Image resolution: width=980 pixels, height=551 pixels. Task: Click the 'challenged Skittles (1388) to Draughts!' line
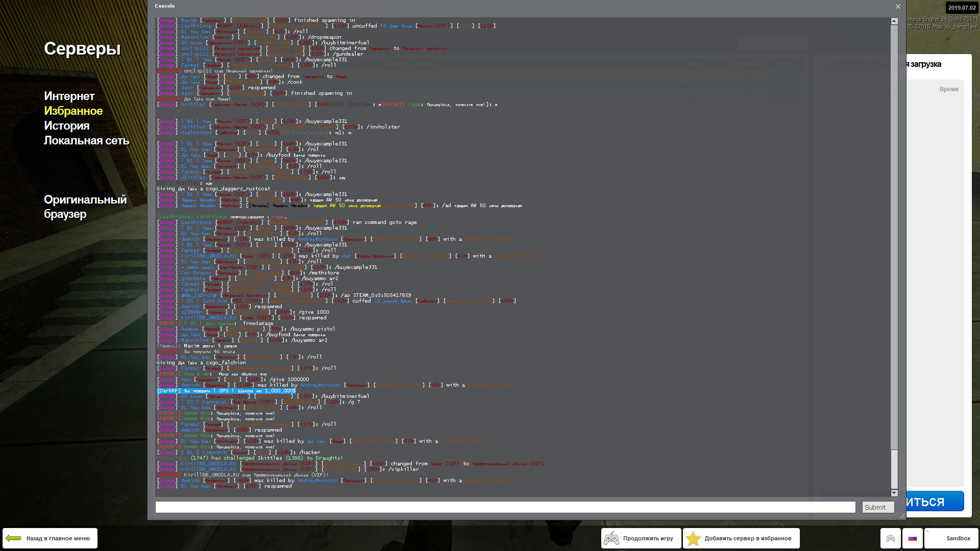click(x=250, y=458)
